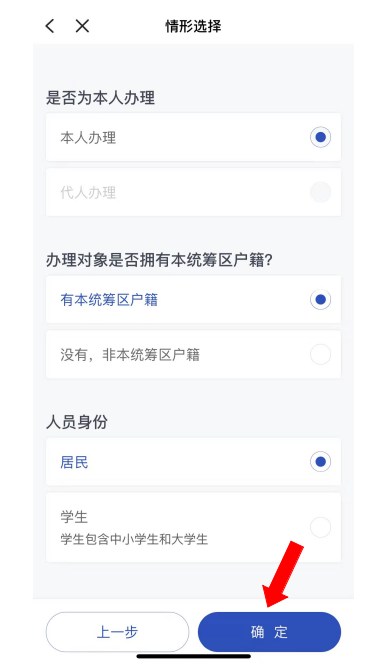The height and width of the screenshot is (666, 386).
Task: Select the 有本统筹区户籍 radio circle
Action: (320, 299)
